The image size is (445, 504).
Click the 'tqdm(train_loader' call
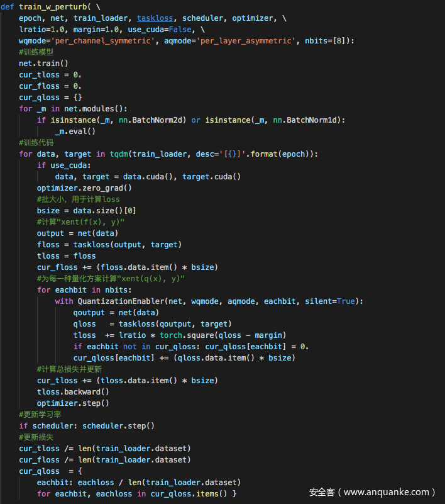(x=148, y=154)
